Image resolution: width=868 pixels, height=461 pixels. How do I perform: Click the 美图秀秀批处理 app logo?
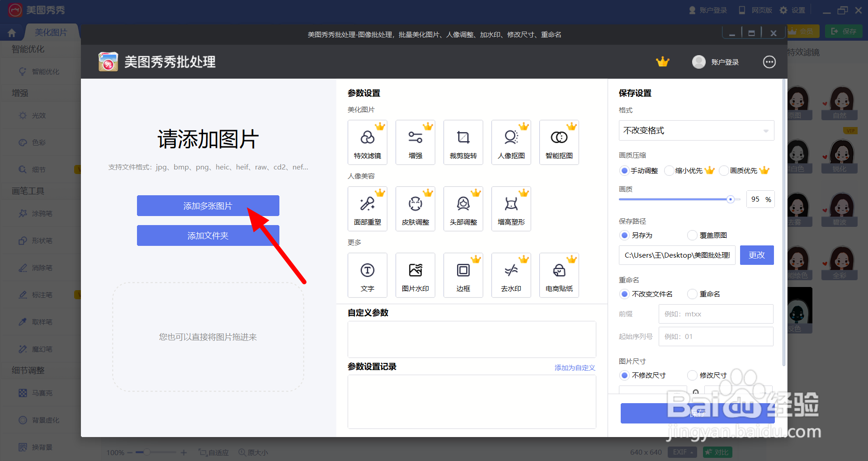[108, 61]
